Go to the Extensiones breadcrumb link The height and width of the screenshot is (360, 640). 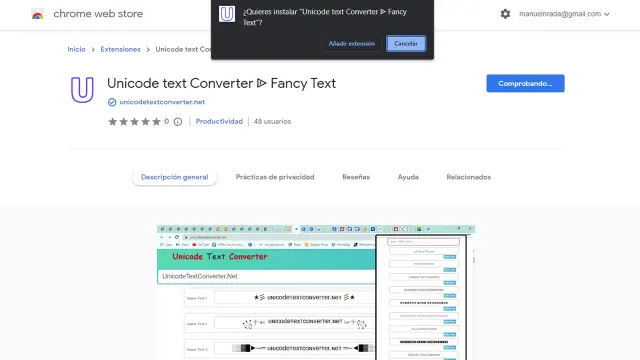coord(120,49)
